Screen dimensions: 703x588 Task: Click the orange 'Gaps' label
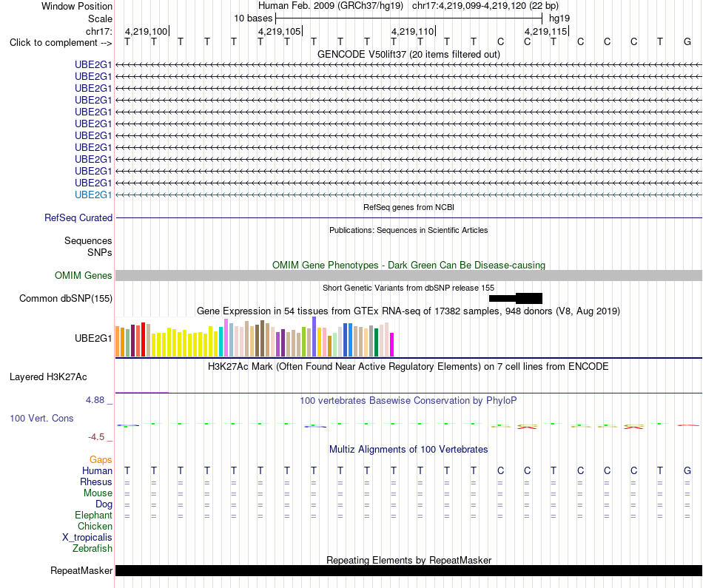(x=101, y=460)
